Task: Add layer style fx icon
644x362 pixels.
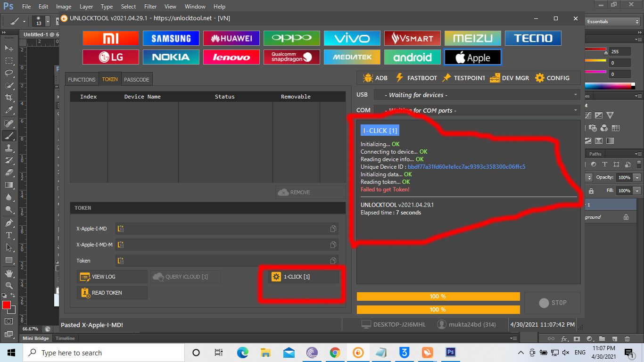Action: tap(564, 338)
